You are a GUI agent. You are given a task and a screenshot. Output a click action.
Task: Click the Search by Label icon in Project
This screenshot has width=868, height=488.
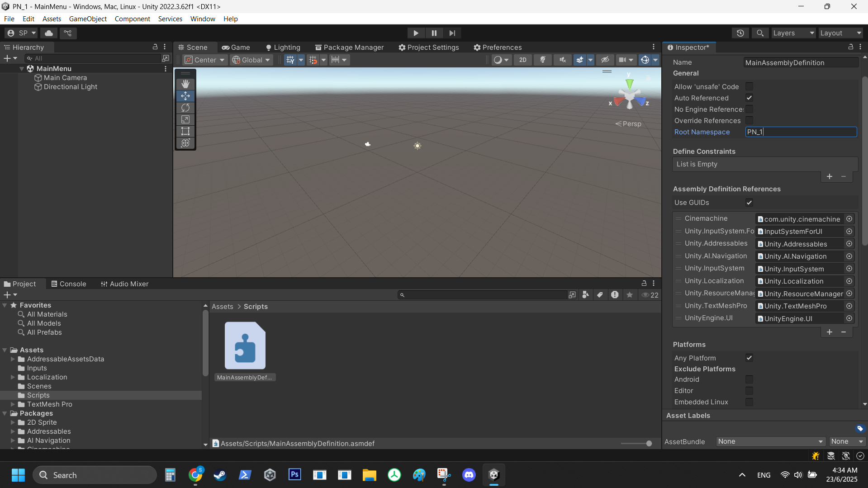(600, 295)
